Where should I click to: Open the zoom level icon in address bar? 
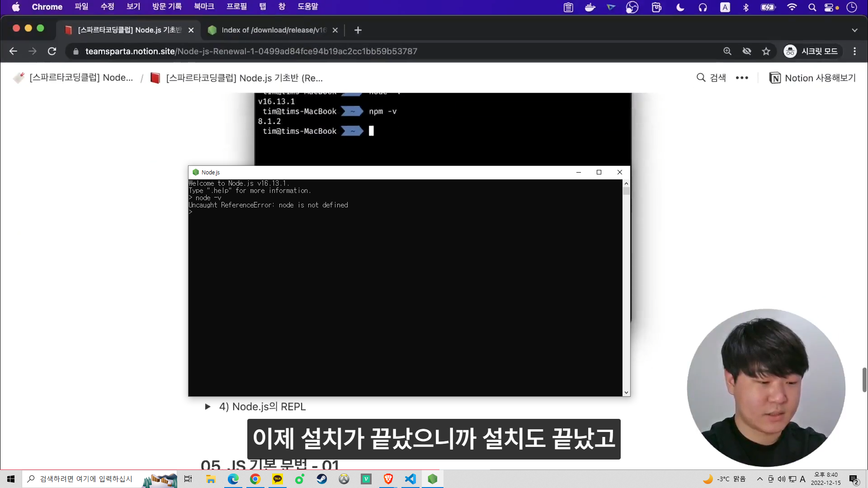[727, 52]
